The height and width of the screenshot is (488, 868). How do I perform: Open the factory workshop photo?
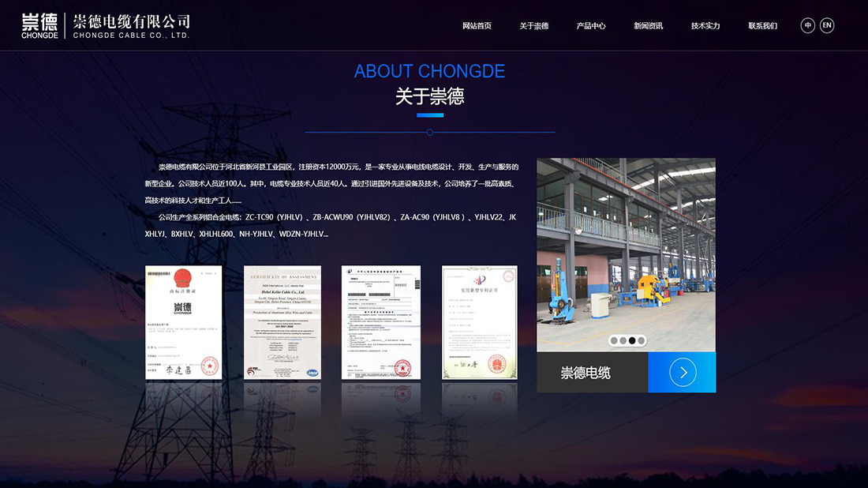(x=626, y=255)
